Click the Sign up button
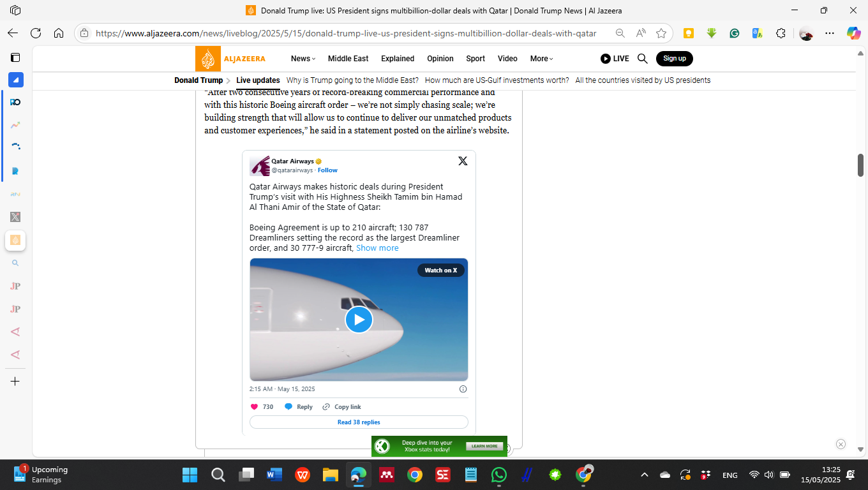The height and width of the screenshot is (490, 868). 675,59
